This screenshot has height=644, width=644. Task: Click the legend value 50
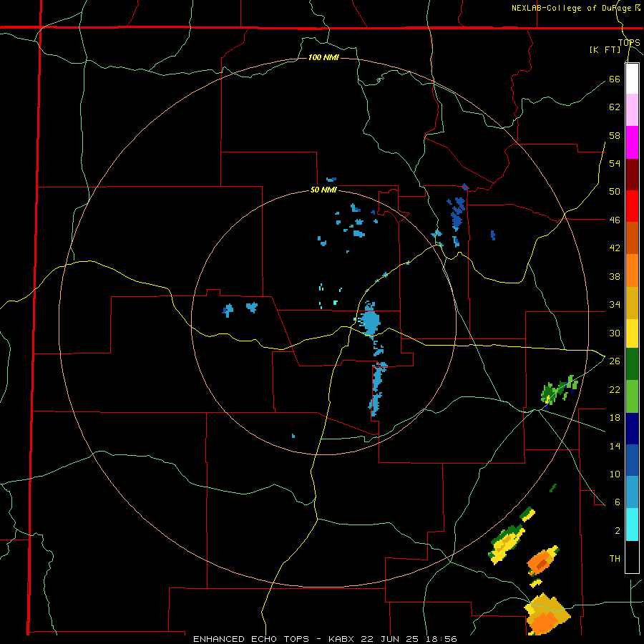coord(615,192)
